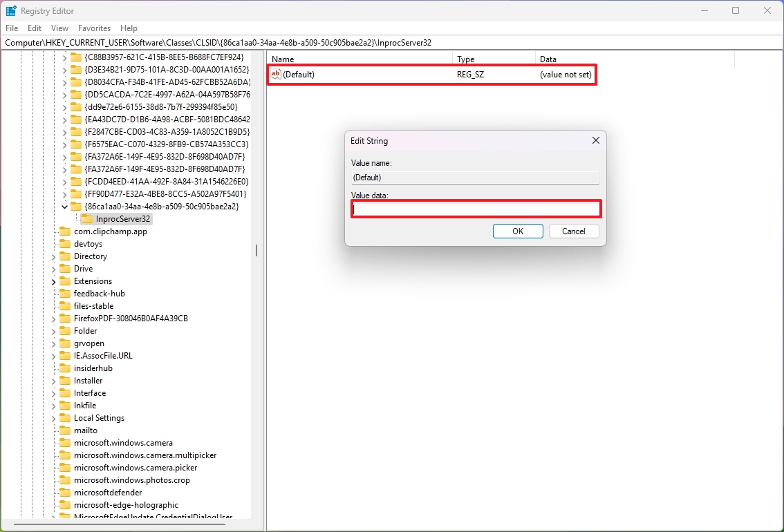Screen dimensions: 784x532
Task: Select the microsoftdefender folder icon
Action: tap(65, 492)
